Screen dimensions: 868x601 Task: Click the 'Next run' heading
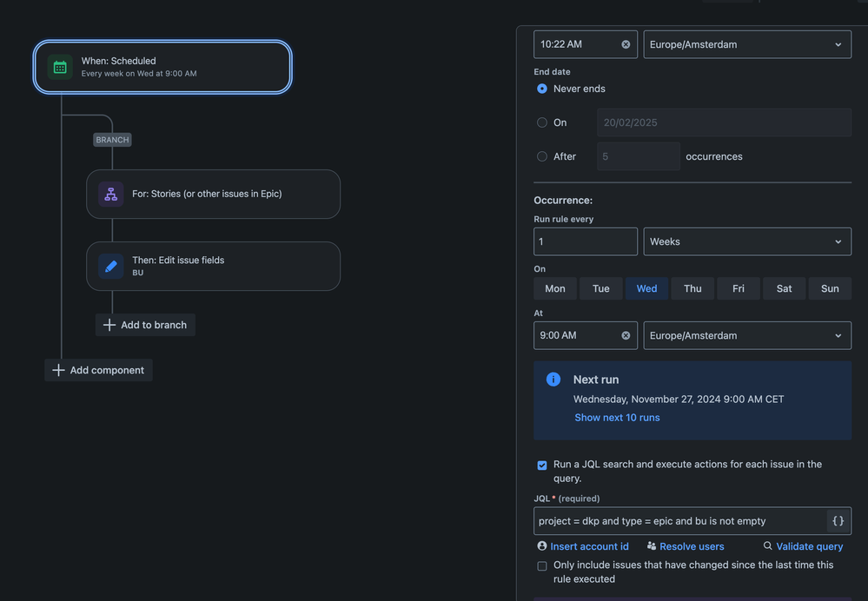point(596,380)
